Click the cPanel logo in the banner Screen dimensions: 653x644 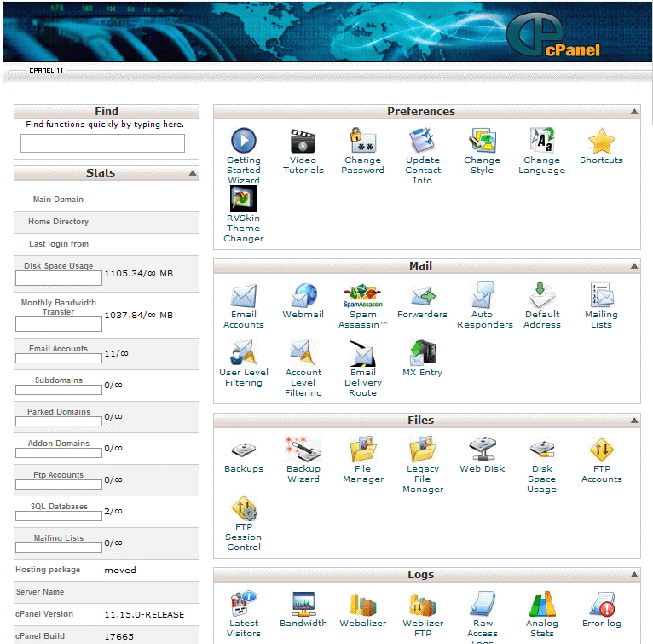pos(553,35)
